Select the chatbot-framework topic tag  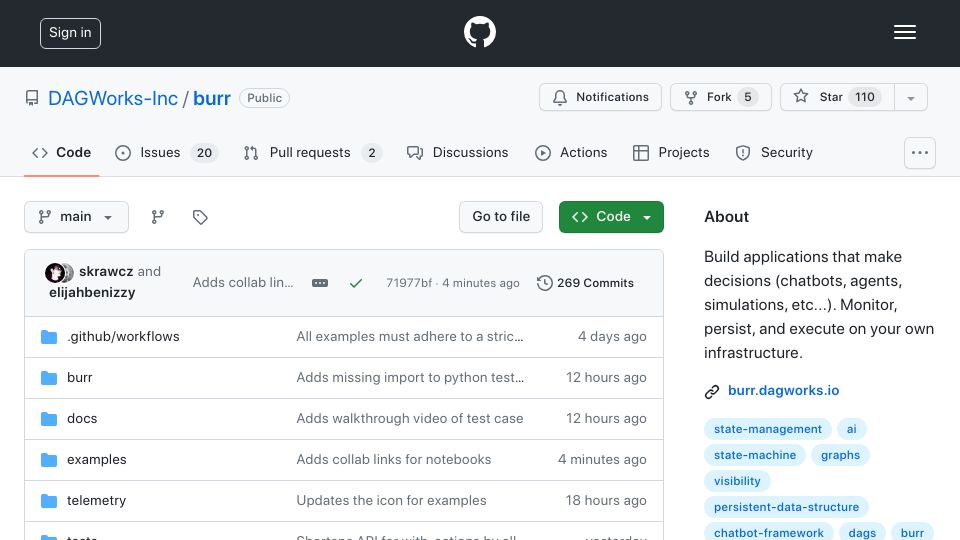[x=768, y=533]
